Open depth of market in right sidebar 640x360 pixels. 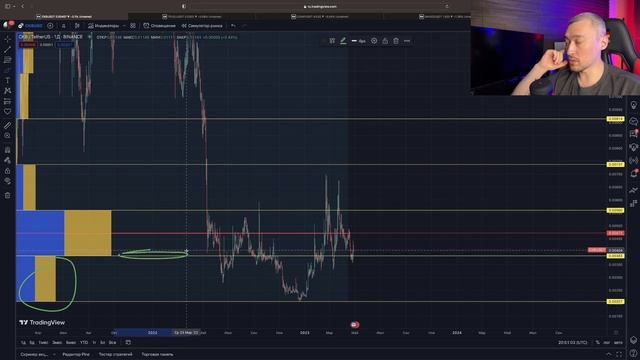pos(633,203)
